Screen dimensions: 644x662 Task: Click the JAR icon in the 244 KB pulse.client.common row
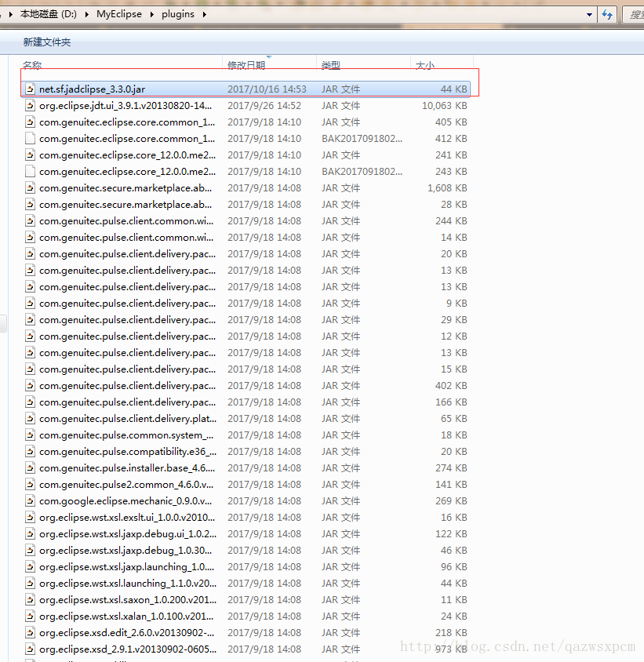30,221
